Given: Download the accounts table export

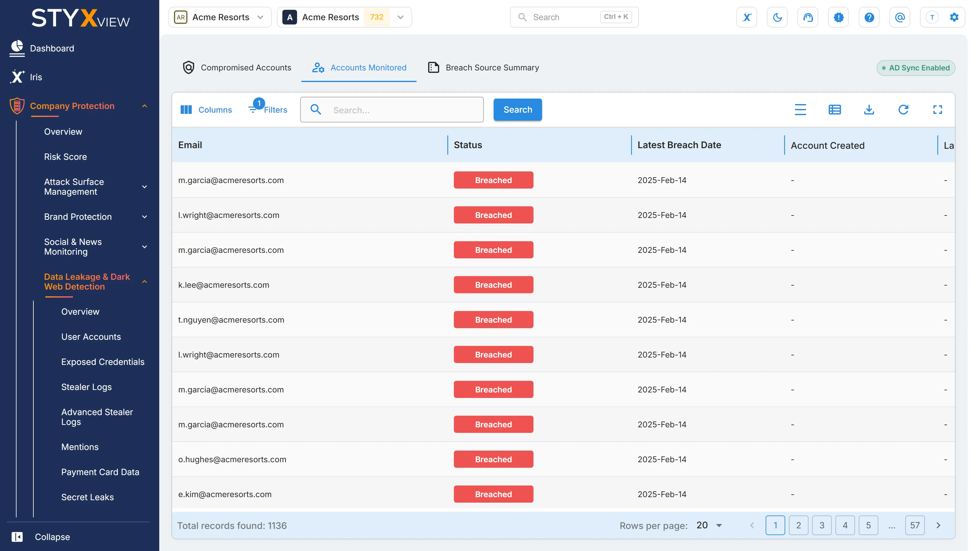Looking at the screenshot, I should click(869, 110).
